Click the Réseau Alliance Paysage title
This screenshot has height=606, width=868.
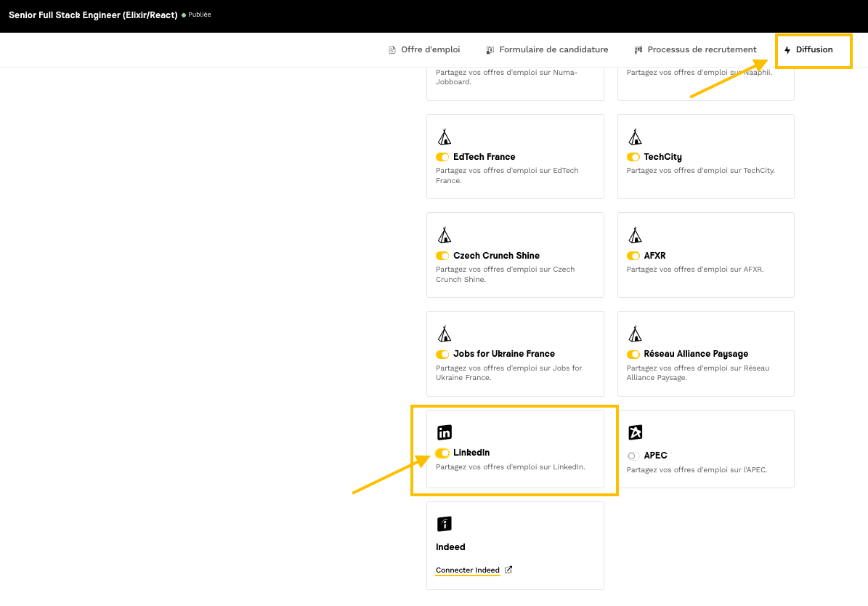(696, 354)
